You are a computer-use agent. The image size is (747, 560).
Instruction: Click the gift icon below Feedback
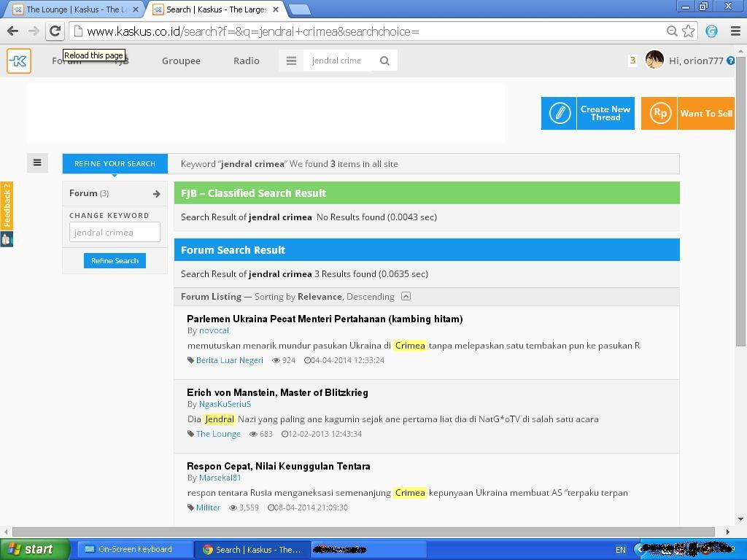point(6,239)
